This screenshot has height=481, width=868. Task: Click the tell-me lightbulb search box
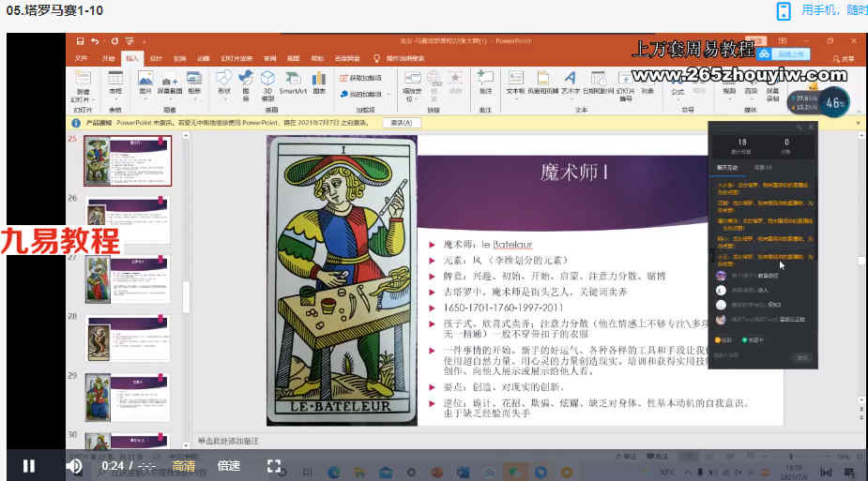pyautogui.click(x=400, y=58)
